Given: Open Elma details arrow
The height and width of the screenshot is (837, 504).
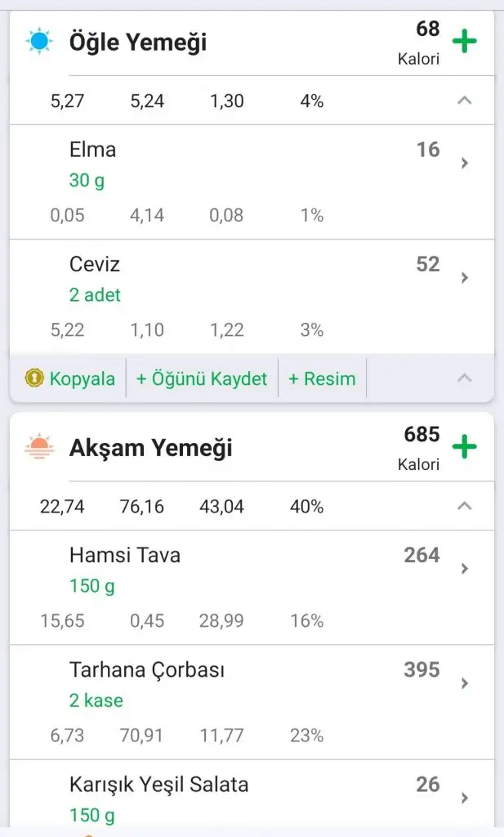Looking at the screenshot, I should 465,163.
